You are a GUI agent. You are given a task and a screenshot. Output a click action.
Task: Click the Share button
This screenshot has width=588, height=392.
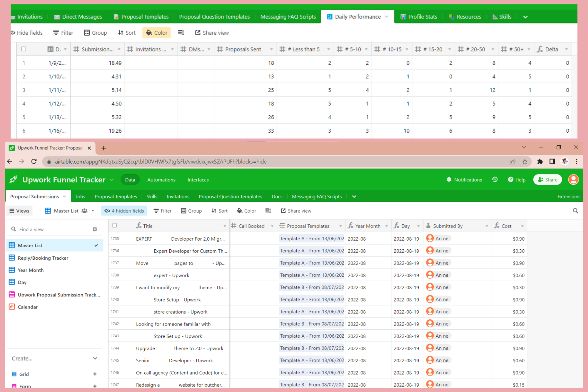tap(547, 179)
